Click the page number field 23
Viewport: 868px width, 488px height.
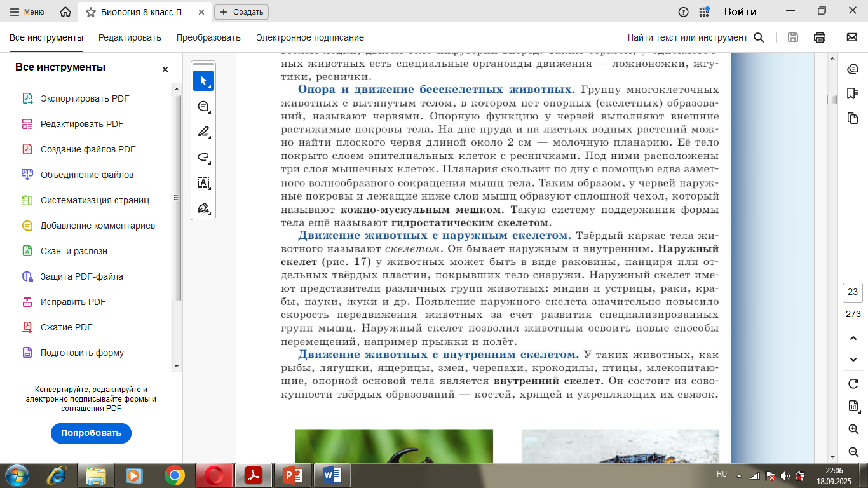853,292
